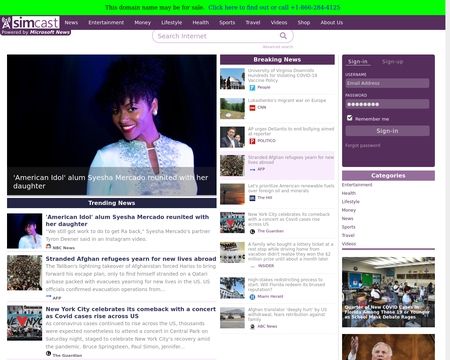Screen dimensions: 450x360
Task: Open the high-stakes redistricting headline
Action: pyautogui.click(x=286, y=285)
